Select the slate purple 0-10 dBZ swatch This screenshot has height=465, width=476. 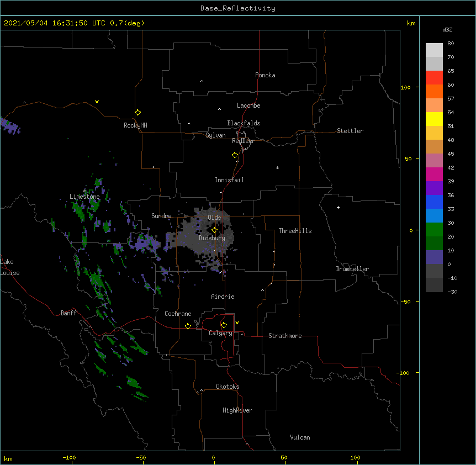434,257
